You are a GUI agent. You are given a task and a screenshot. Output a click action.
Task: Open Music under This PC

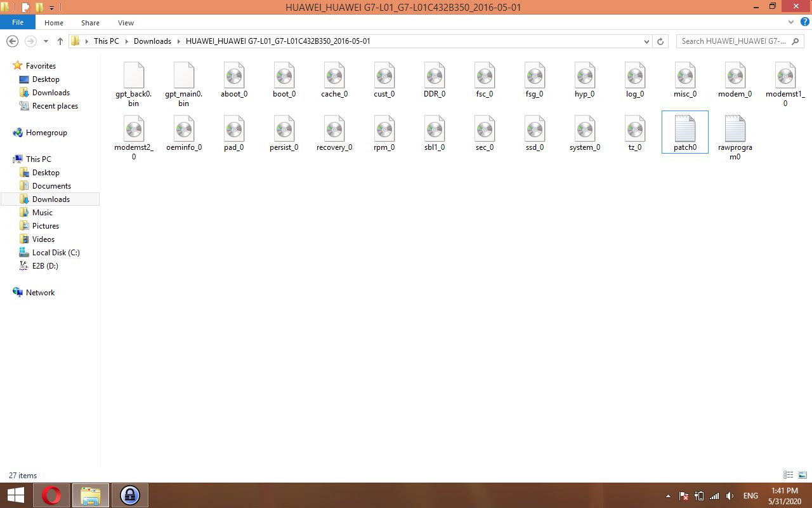43,213
